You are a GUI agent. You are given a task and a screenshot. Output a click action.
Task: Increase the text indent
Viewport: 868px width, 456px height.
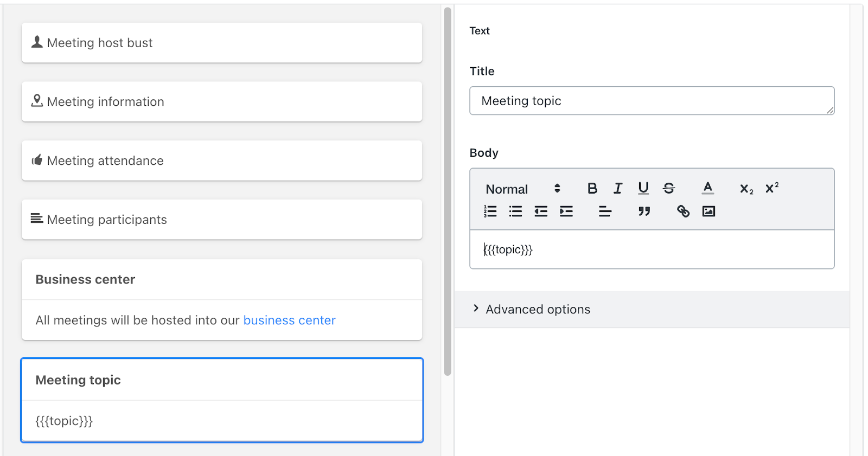(x=566, y=211)
